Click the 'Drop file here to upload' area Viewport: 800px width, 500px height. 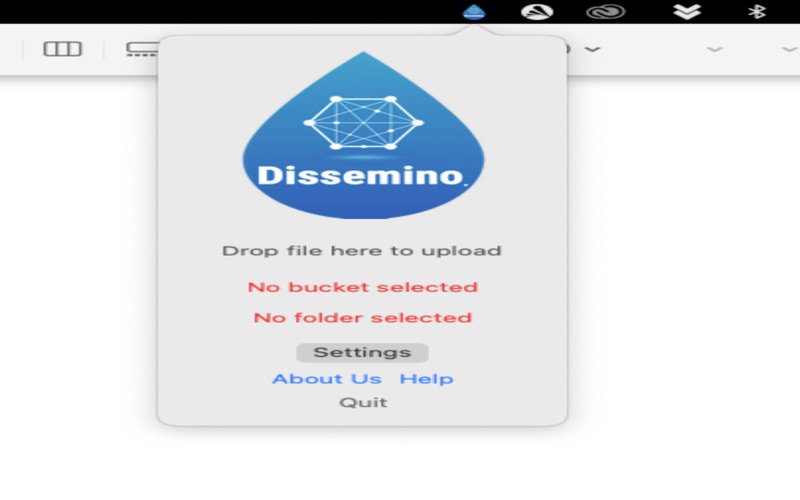[x=362, y=251]
